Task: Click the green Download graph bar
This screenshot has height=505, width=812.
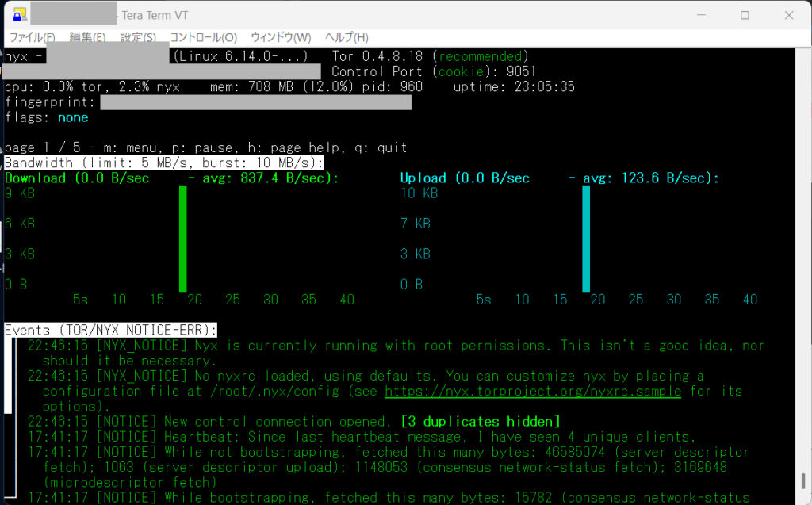Action: (183, 238)
